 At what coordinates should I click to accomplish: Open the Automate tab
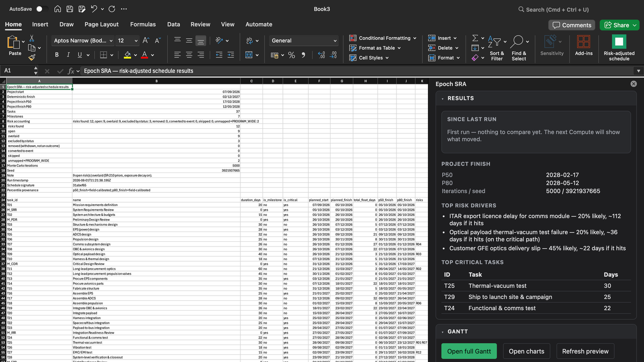(x=259, y=24)
